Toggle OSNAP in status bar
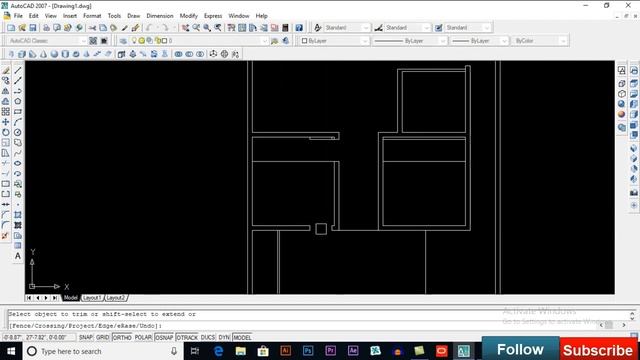This screenshot has height=360, width=640. (164, 338)
